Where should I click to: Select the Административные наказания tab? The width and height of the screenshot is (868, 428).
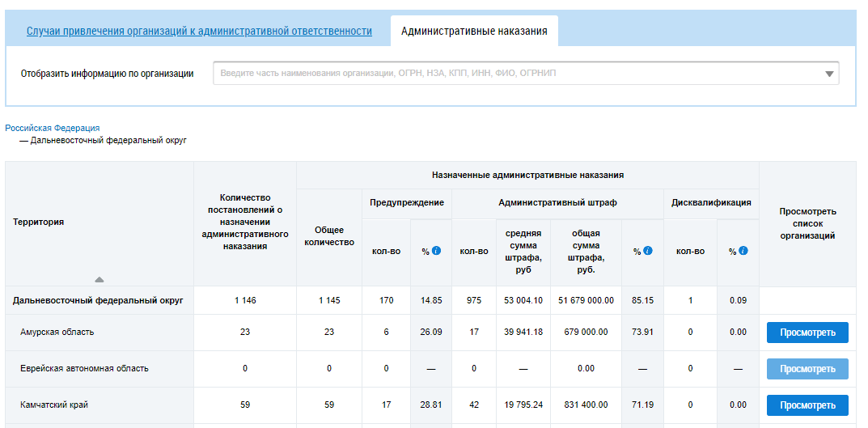point(474,32)
